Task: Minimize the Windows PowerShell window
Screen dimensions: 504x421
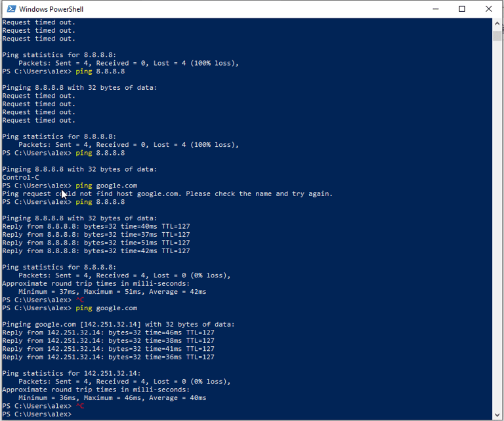Action: [436, 9]
